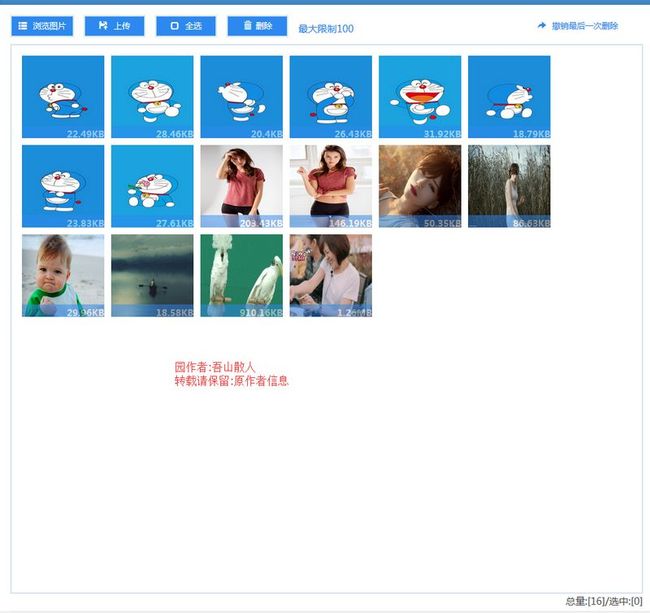
Task: Select the 910.16KB parrots thumbnail
Action: pyautogui.click(x=242, y=276)
